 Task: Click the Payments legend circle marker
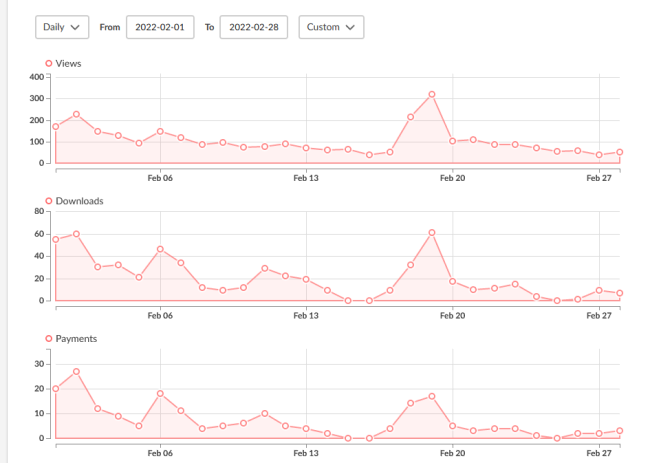pyautogui.click(x=49, y=339)
